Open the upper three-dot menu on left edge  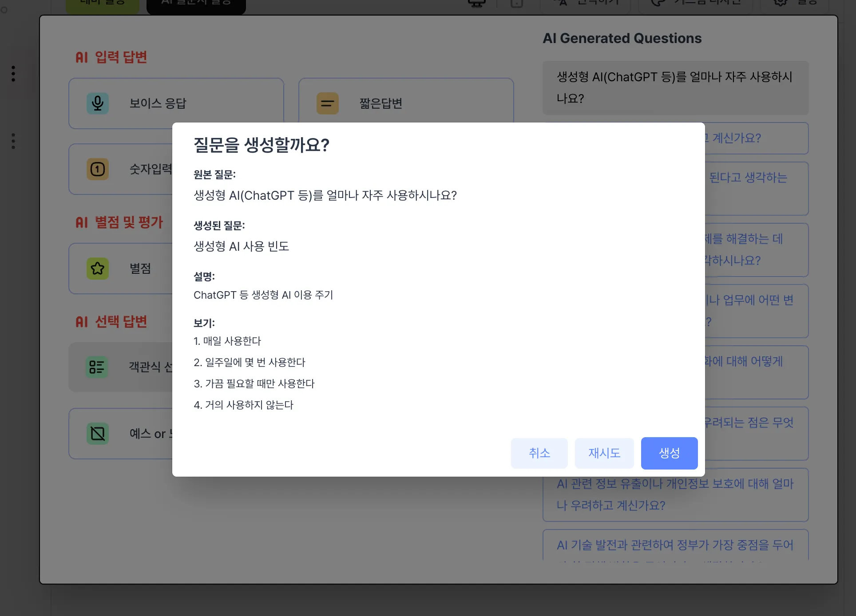(x=13, y=74)
